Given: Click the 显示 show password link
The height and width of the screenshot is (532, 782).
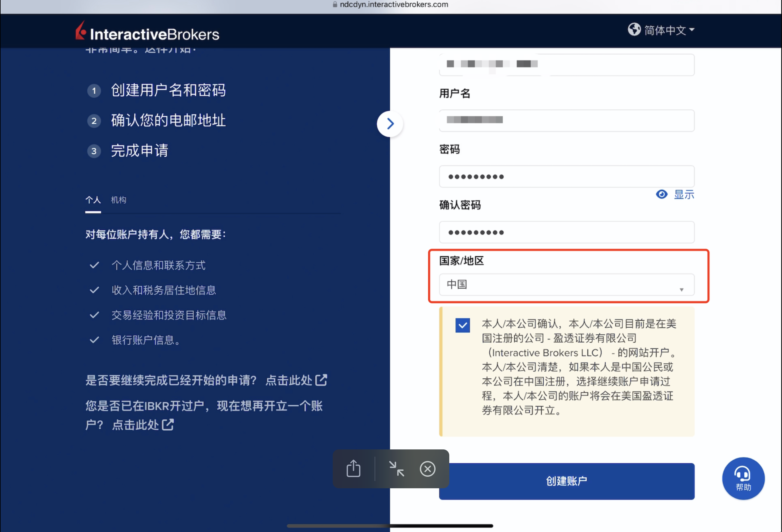Looking at the screenshot, I should click(684, 195).
